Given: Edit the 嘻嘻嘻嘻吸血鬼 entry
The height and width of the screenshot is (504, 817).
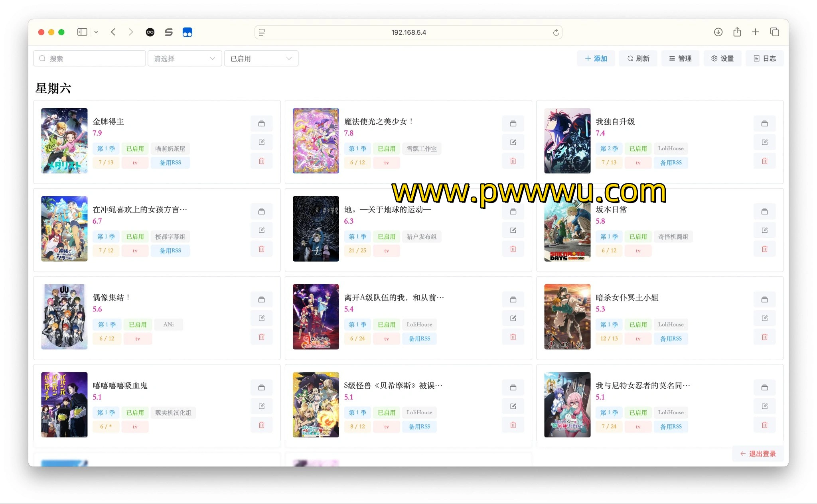Looking at the screenshot, I should [x=261, y=407].
